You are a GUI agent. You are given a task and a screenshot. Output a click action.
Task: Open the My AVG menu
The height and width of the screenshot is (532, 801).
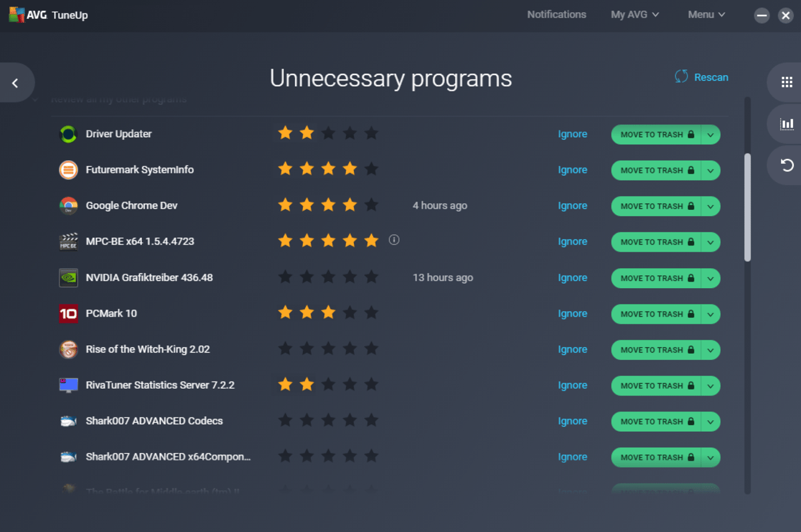pos(634,15)
